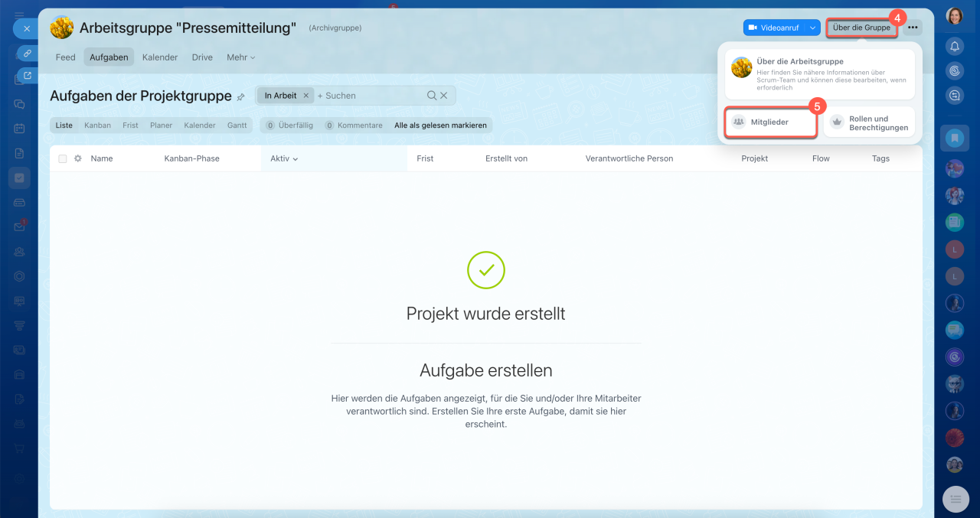This screenshot has width=980, height=518.
Task: Click the Erstellt von column header
Action: click(x=506, y=158)
